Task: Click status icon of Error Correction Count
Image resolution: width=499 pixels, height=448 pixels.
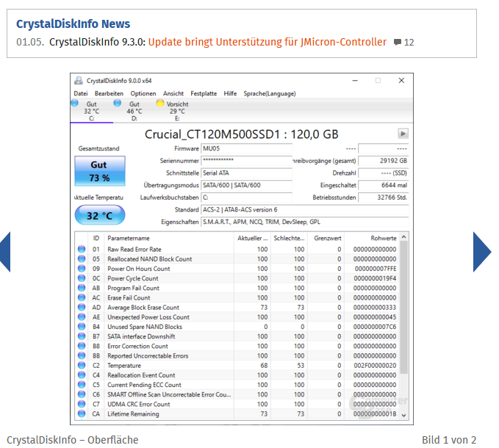Action: [82, 346]
